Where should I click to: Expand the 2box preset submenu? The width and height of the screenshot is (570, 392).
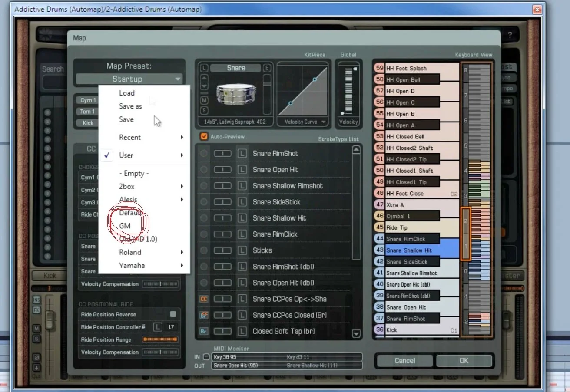point(144,186)
